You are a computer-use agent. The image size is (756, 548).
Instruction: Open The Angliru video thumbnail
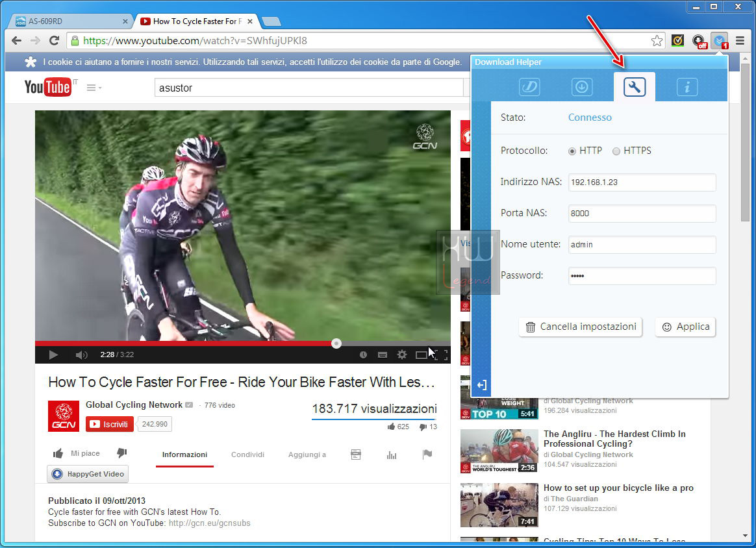(x=499, y=451)
